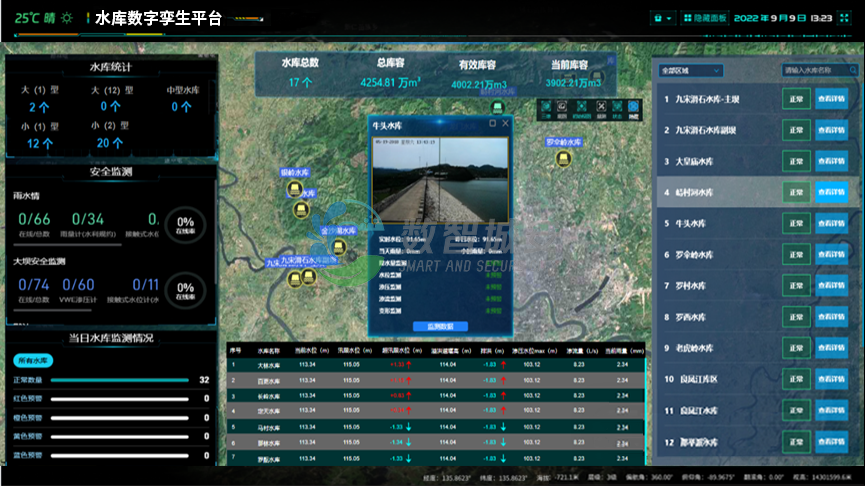Maximize the 牛头水库 popup window
865x486 pixels.
point(492,124)
